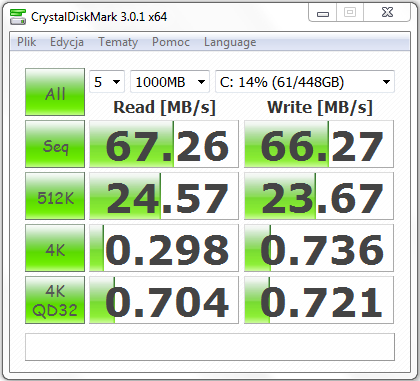Run all benchmarks with the All button
420x381 pixels.
pos(55,92)
